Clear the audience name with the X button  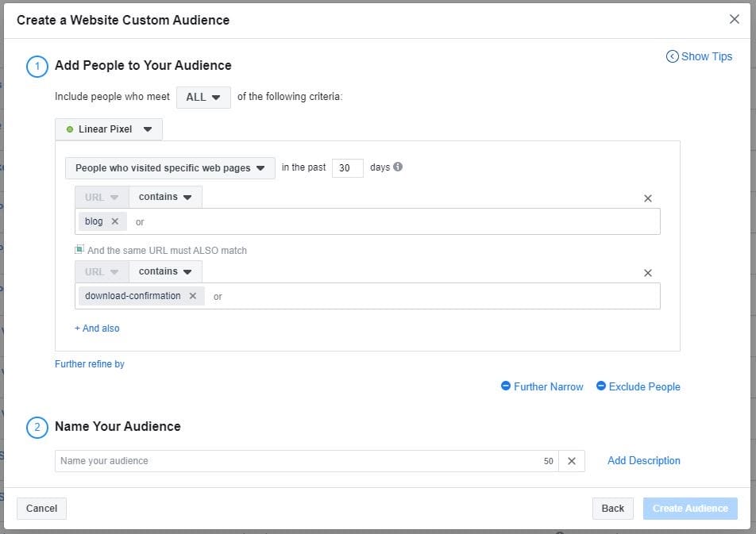click(572, 461)
